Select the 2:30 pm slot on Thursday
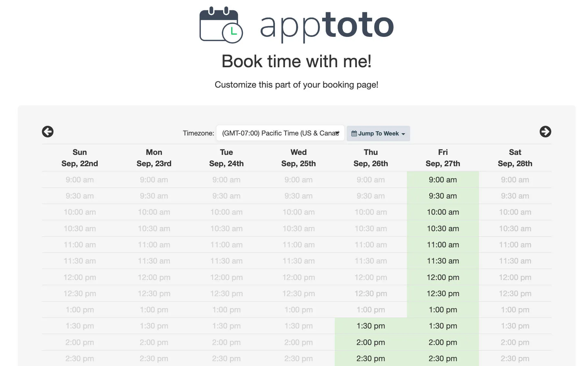Screen dimensions: 588x366 tap(371, 358)
